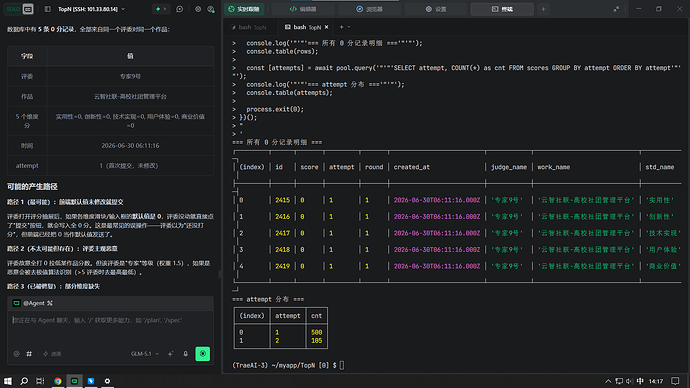Open TopN SSH project dropdown
690x388 pixels.
tap(92, 9)
